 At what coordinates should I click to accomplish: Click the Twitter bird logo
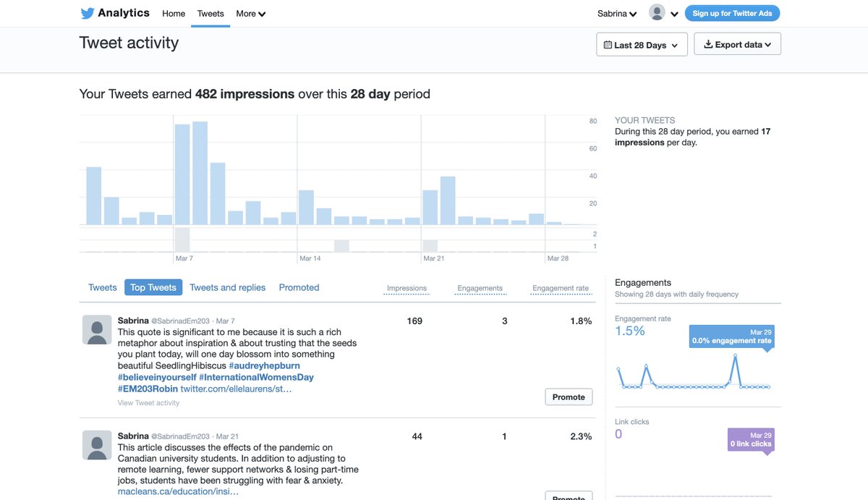87,13
